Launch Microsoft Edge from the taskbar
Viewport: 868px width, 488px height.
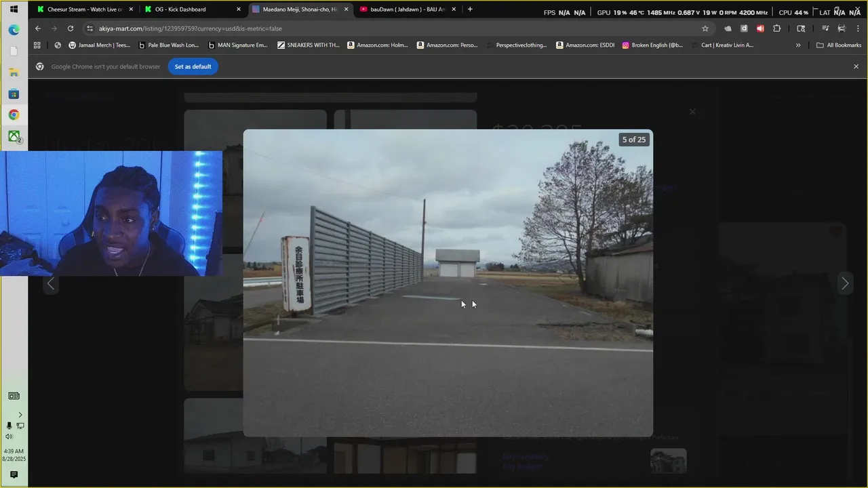[x=14, y=30]
